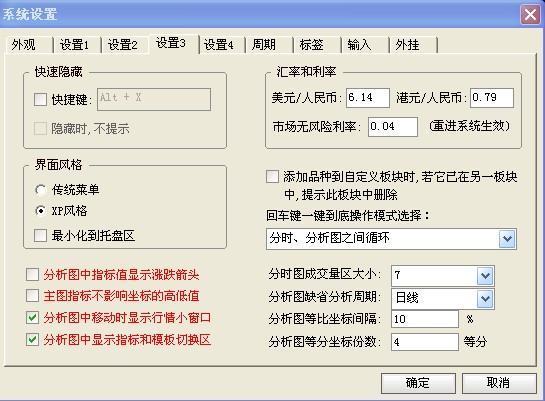This screenshot has width=545, height=401.
Task: Click the 市场无风险利率 input field
Action: [393, 126]
